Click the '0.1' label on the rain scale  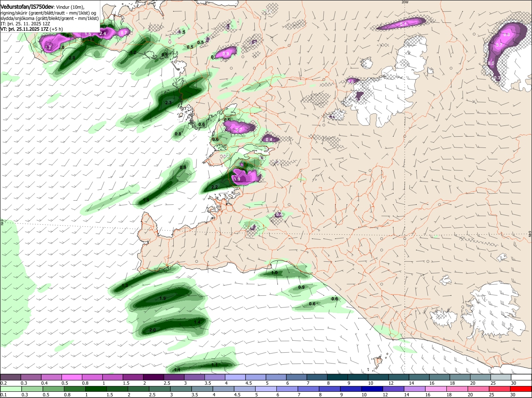(3, 395)
